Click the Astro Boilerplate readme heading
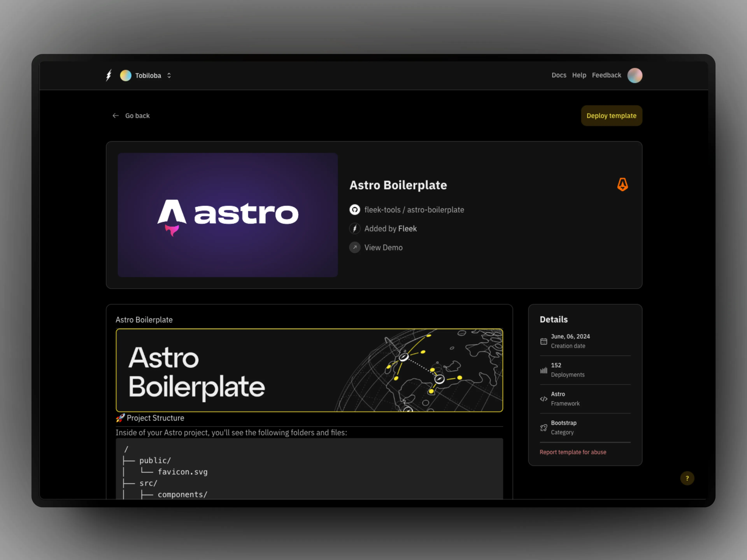This screenshot has width=747, height=560. coord(144,320)
